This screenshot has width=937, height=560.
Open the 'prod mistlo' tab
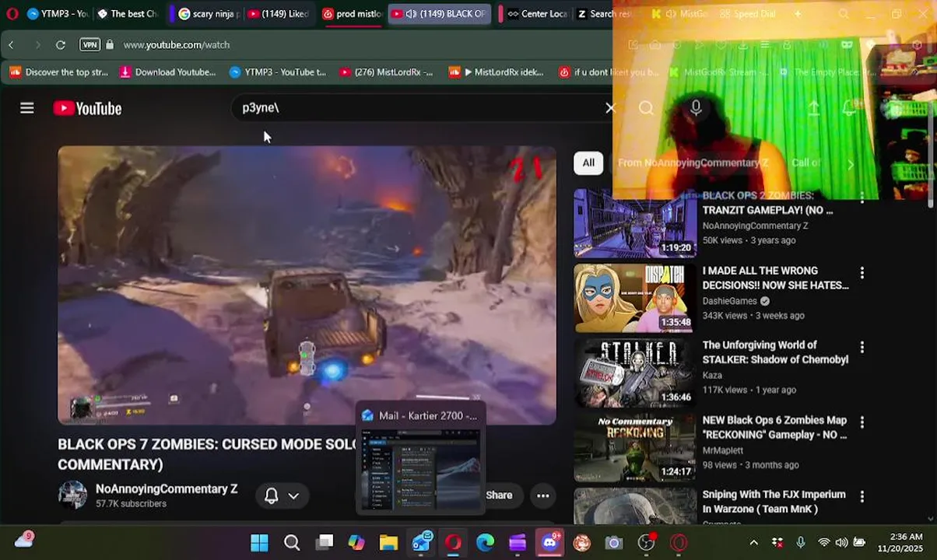pos(352,14)
